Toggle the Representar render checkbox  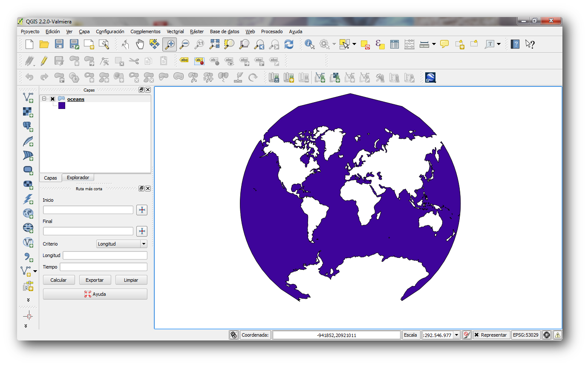click(476, 335)
